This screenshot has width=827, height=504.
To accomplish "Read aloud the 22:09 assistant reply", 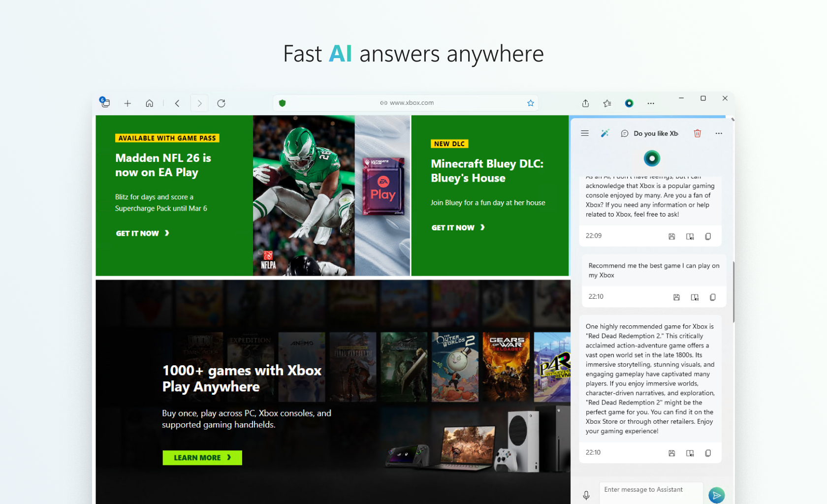I will click(x=690, y=236).
